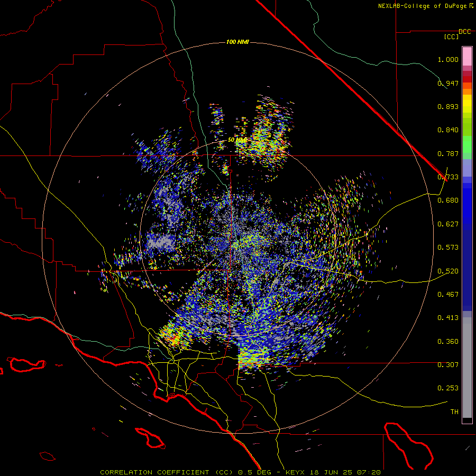This screenshot has height=476, width=476.
Task: Click the 0.893 scale value
Action: coord(448,106)
